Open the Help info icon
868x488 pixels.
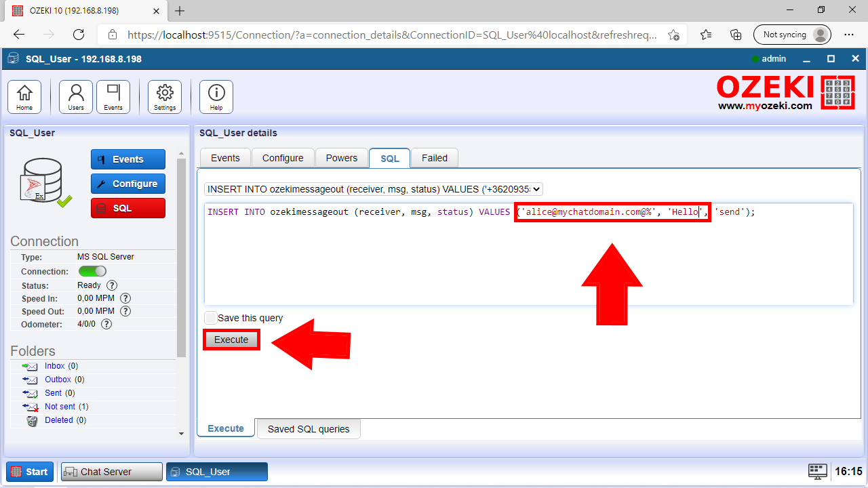point(216,97)
